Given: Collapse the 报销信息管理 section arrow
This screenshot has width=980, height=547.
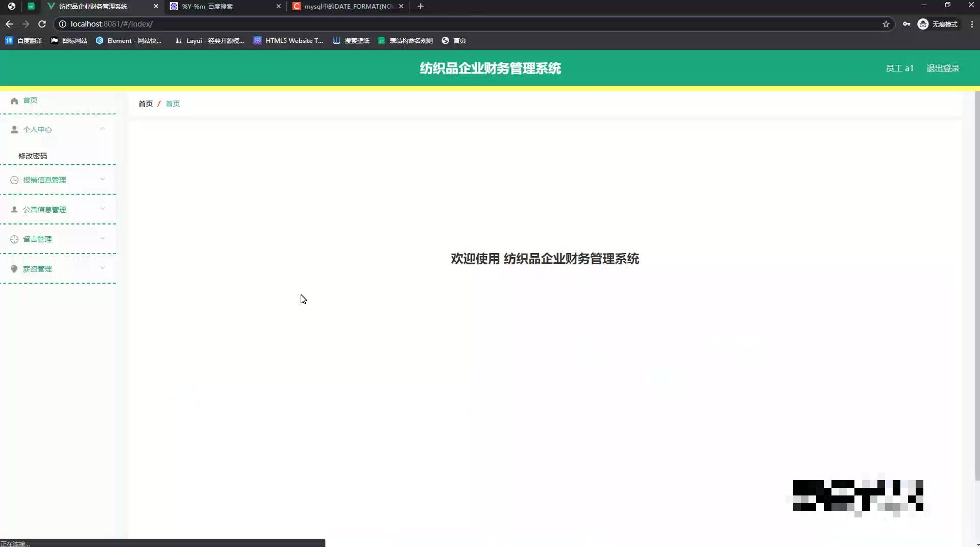Looking at the screenshot, I should 103,180.
